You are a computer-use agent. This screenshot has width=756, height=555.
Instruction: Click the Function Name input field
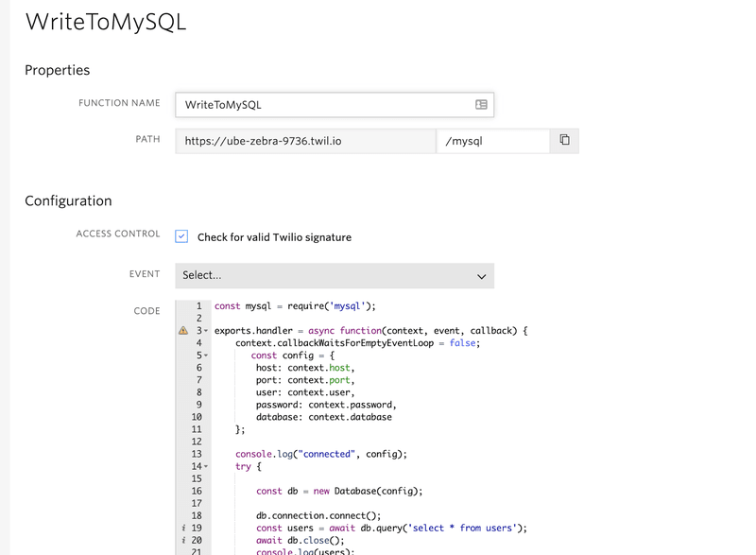click(335, 105)
